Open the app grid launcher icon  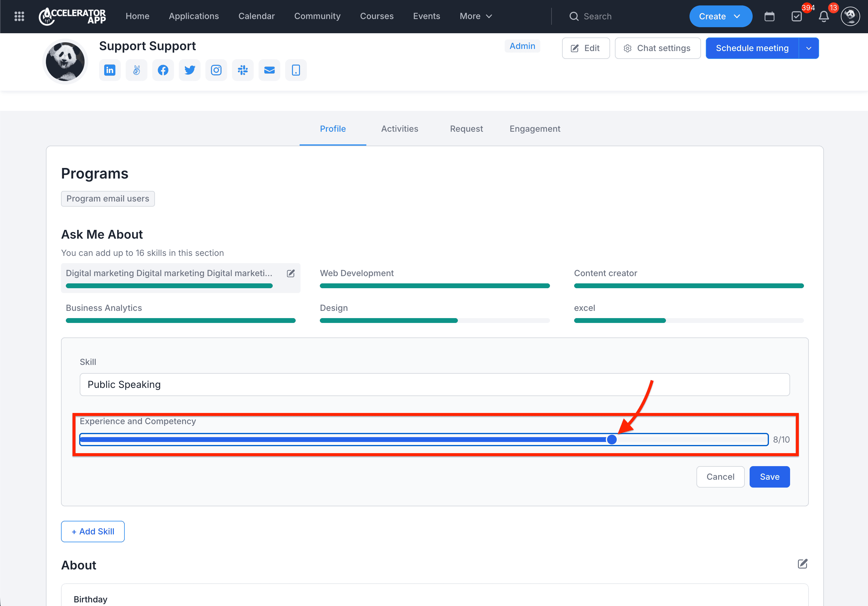[19, 16]
